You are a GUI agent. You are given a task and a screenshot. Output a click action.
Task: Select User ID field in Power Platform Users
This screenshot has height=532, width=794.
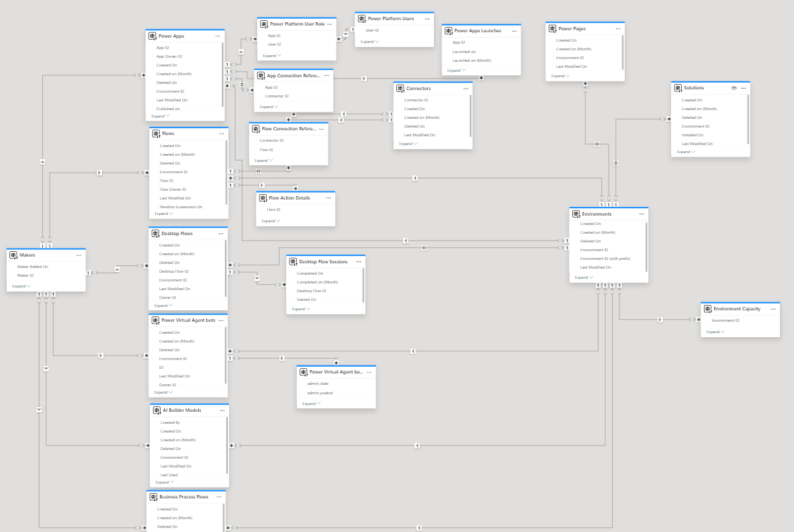[x=372, y=30]
